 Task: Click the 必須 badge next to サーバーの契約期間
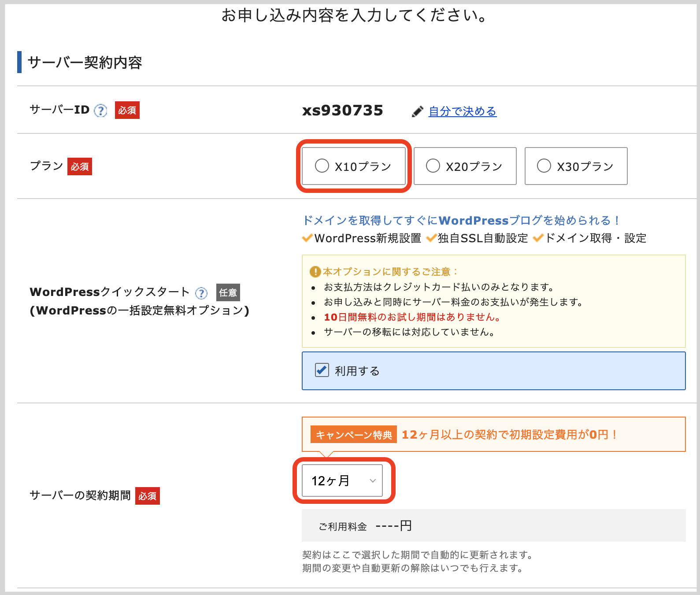pos(148,496)
